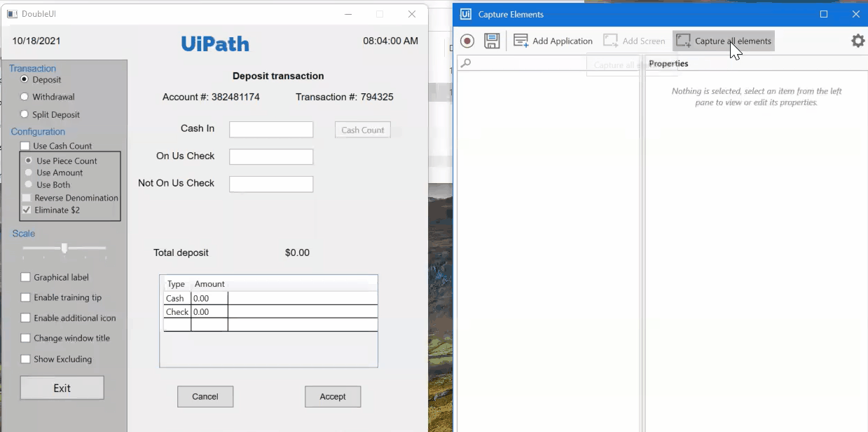Click the Scale slider thumb
Screen dimensions: 868x432
(64, 248)
